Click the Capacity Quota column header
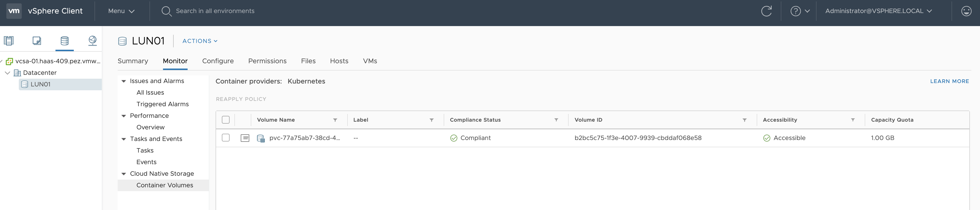The width and height of the screenshot is (980, 210). [892, 120]
